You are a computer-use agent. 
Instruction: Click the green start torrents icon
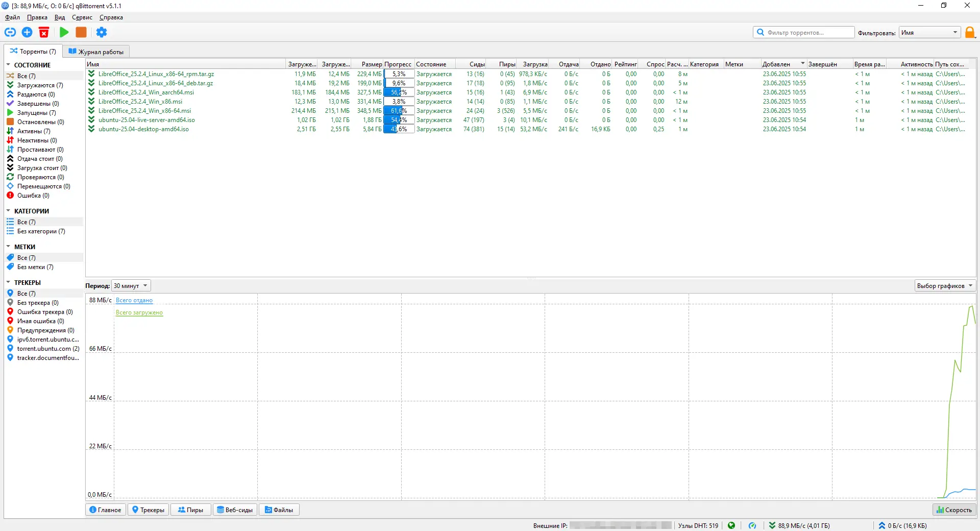[x=64, y=32]
